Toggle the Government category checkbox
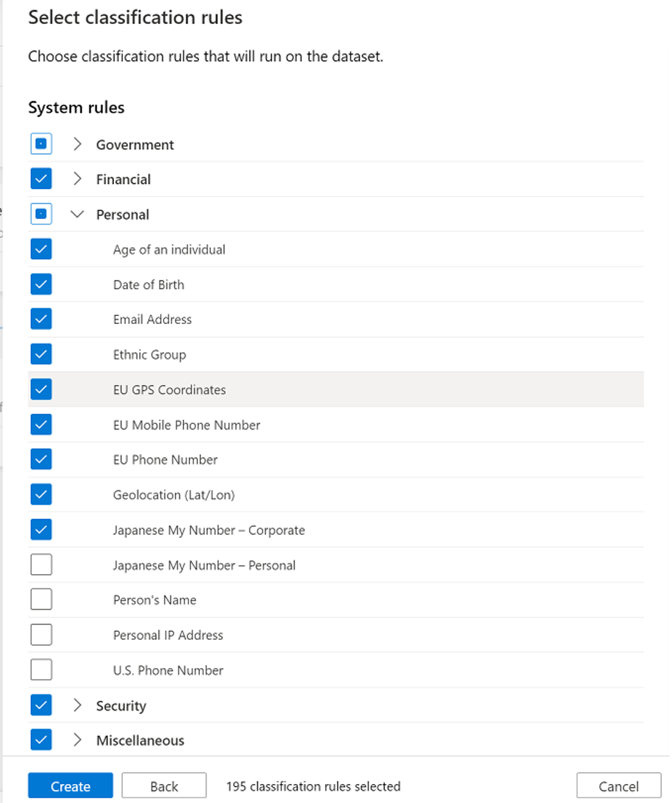This screenshot has height=803, width=672. [40, 144]
